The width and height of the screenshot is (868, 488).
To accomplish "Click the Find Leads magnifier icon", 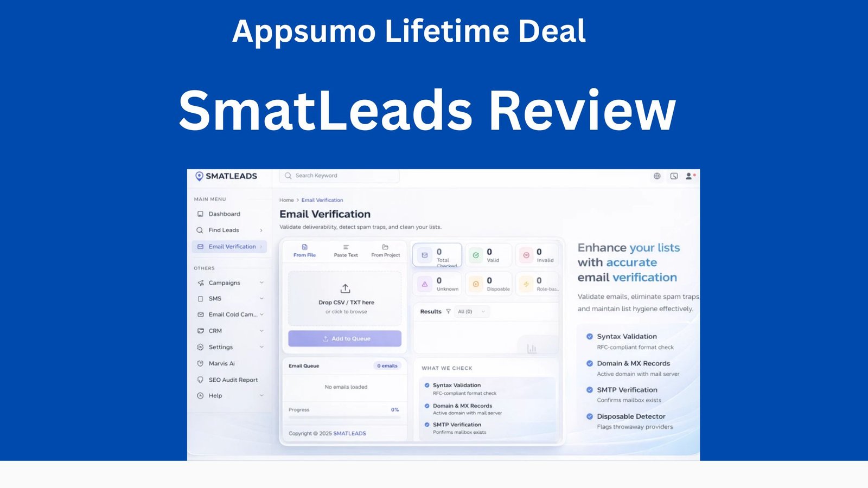I will (x=200, y=230).
